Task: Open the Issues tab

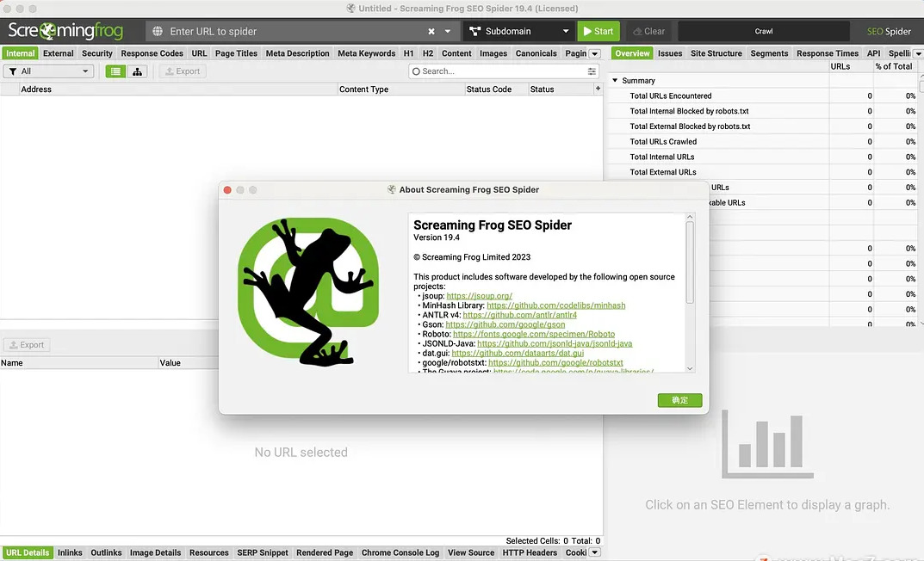Action: pyautogui.click(x=670, y=53)
